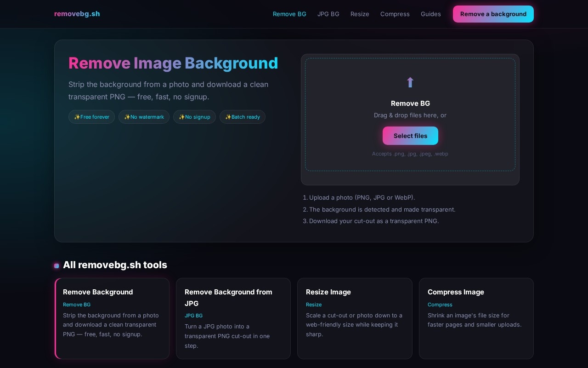The height and width of the screenshot is (368, 588).
Task: Click step 'Upload a photo (PNG, JPG or WebP).'
Action: (x=362, y=197)
